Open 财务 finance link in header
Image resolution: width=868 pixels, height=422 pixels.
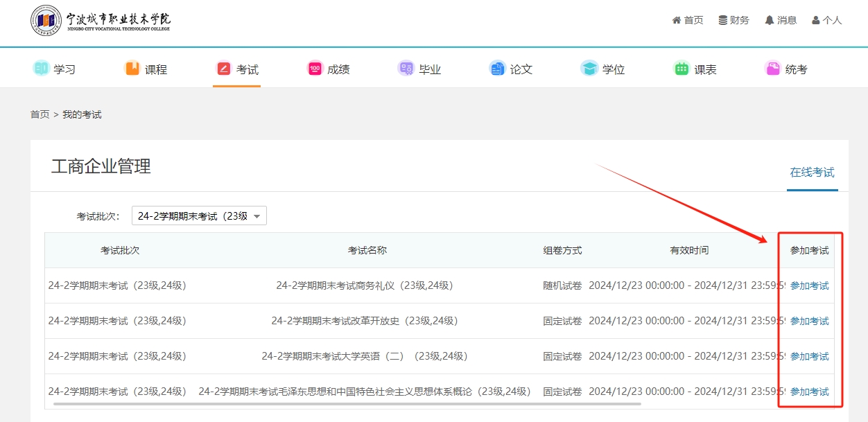click(734, 20)
